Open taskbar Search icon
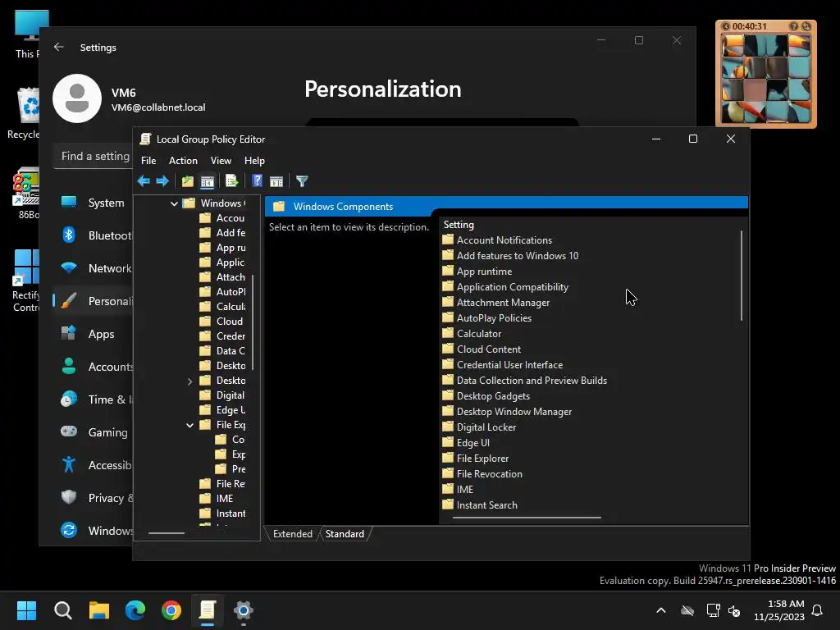 [x=62, y=610]
